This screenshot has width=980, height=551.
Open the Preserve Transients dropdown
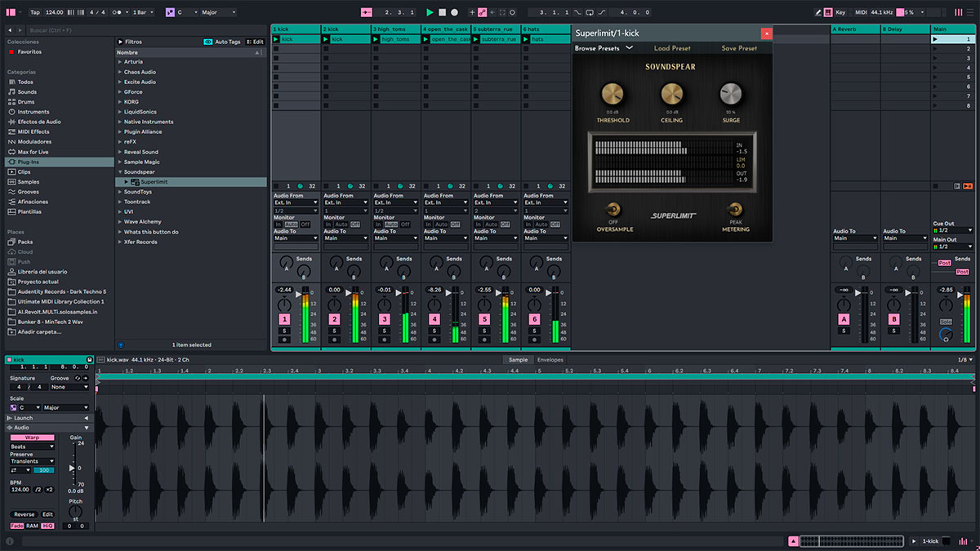point(33,461)
